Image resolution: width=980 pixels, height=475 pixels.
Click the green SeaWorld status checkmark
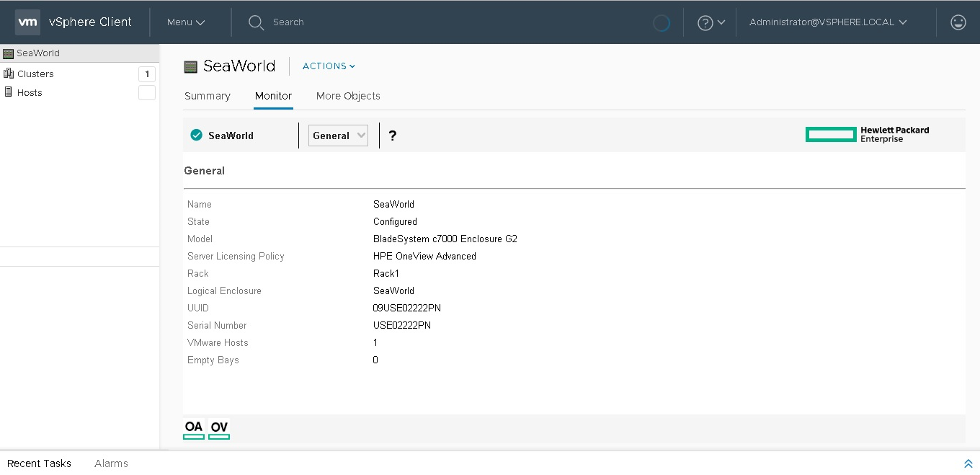click(196, 136)
